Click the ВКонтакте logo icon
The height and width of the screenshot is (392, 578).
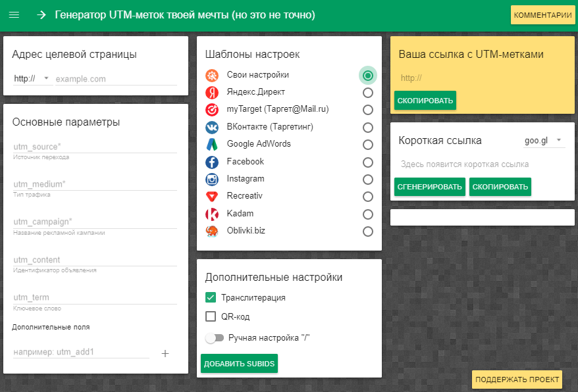tap(212, 127)
